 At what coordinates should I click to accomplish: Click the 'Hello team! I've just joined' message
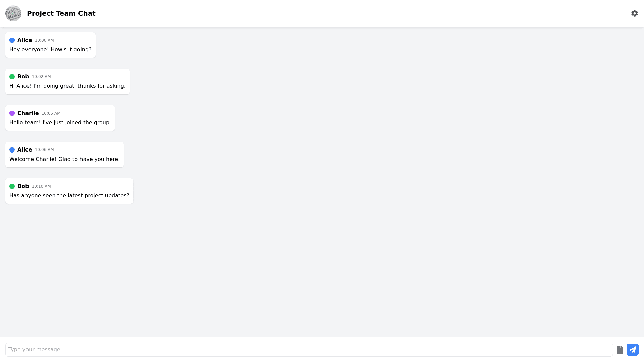point(60,123)
